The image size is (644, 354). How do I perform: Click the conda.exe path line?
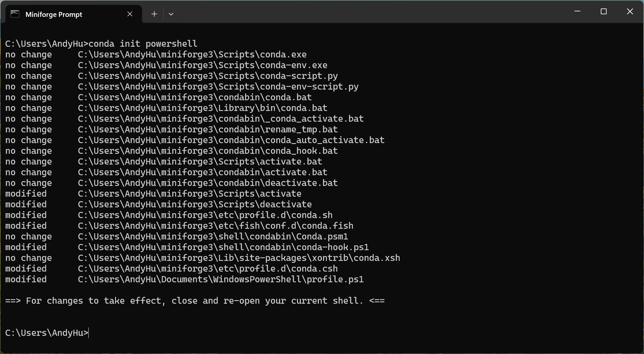[156, 55]
